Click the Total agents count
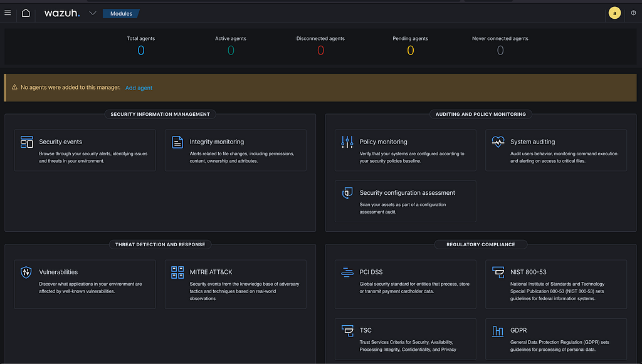Image resolution: width=642 pixels, height=364 pixels. pyautogui.click(x=141, y=50)
